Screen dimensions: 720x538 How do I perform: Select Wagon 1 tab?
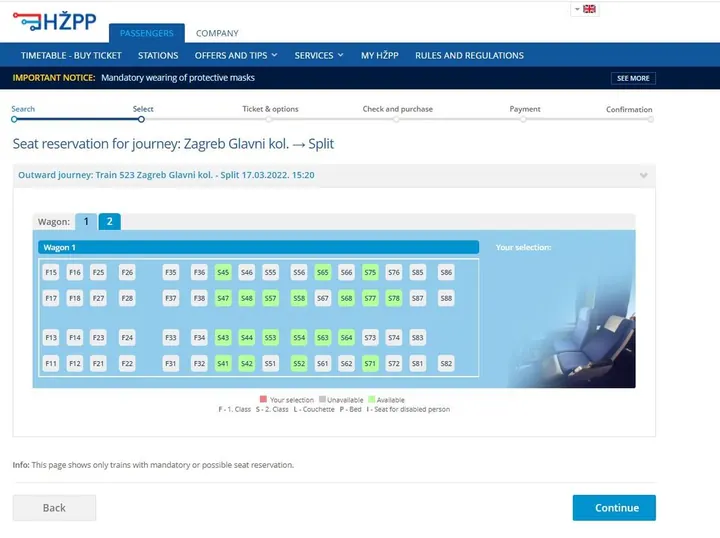tap(86, 222)
